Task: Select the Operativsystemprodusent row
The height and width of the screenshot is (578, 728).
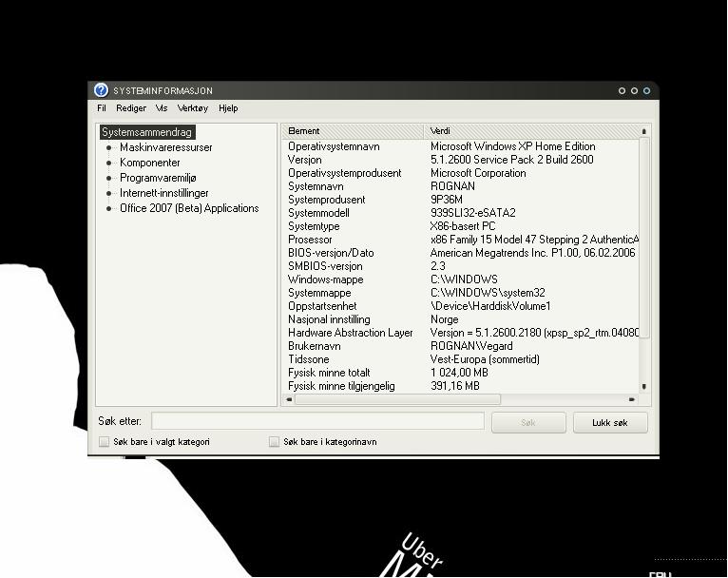Action: 461,173
